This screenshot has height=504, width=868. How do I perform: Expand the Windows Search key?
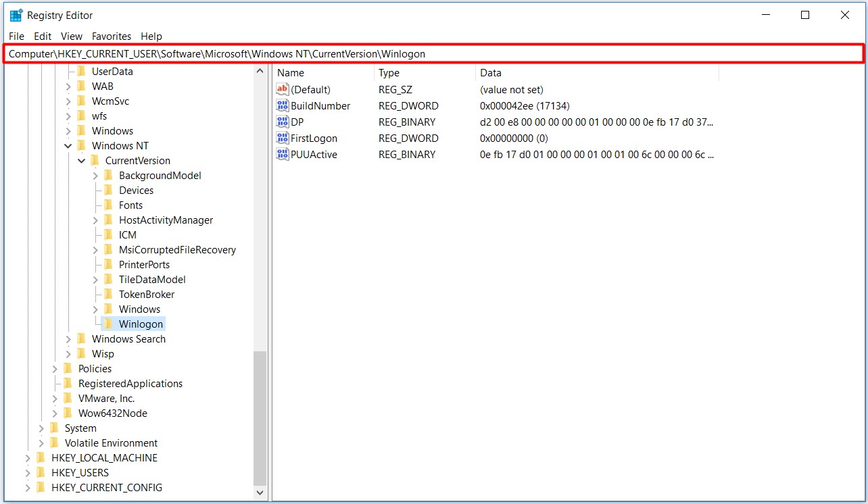click(68, 338)
